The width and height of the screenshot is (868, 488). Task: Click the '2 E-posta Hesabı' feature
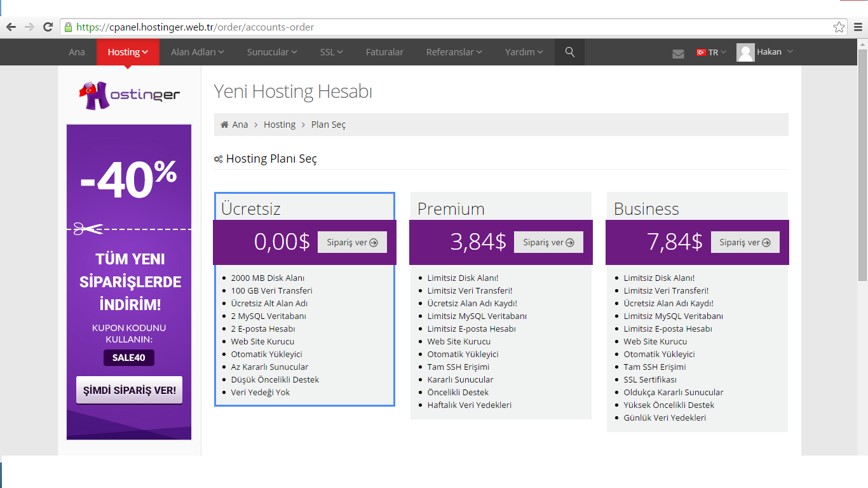click(263, 329)
